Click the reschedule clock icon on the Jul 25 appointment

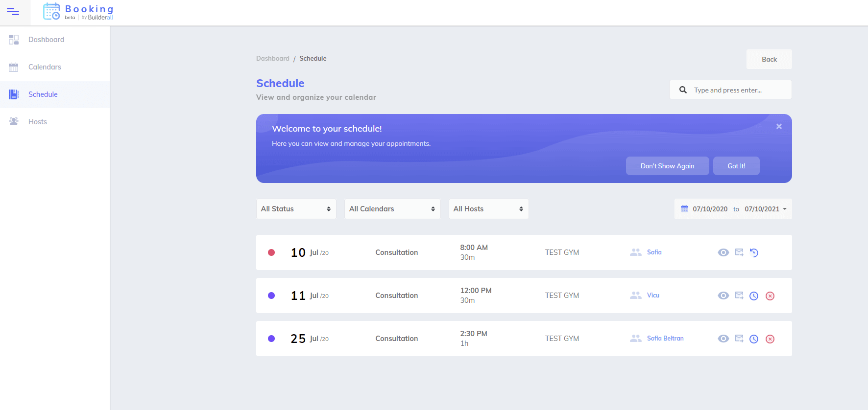click(754, 339)
